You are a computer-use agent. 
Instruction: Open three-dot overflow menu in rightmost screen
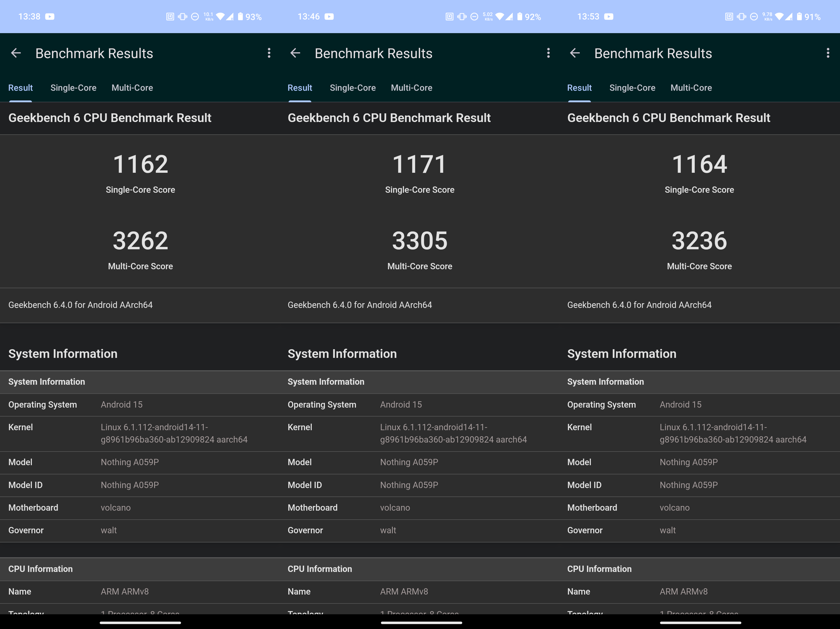[x=828, y=53]
